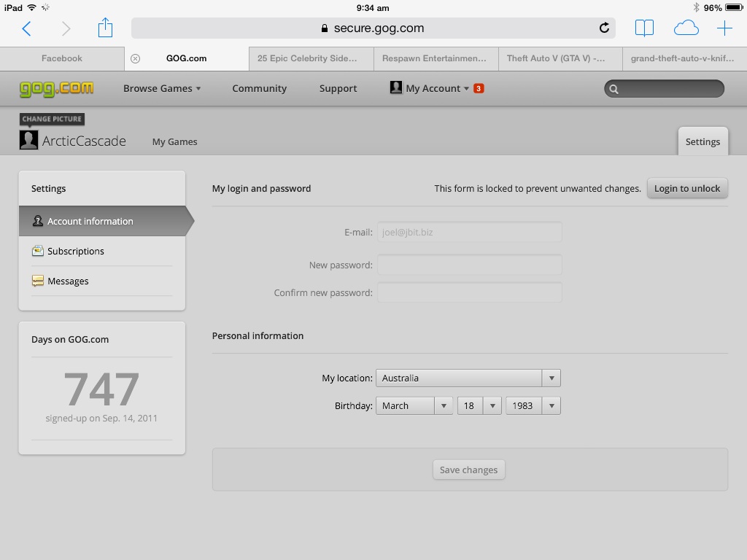Open the Safari share sheet icon
Viewport: 747px width, 560px height.
coord(105,28)
